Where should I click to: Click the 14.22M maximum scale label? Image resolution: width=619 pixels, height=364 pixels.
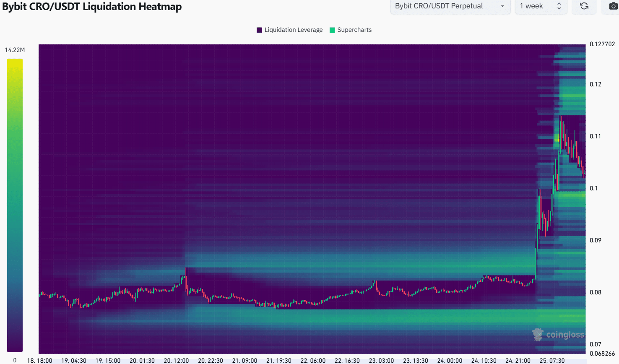[15, 50]
